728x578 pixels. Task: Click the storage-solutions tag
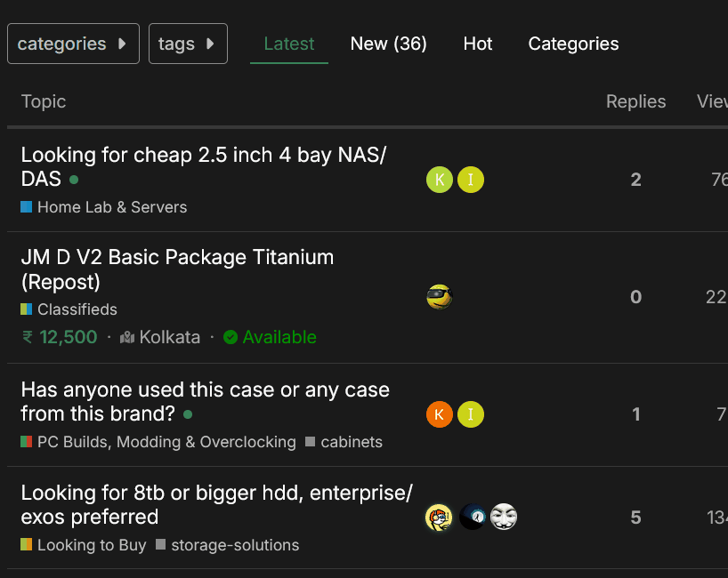234,545
